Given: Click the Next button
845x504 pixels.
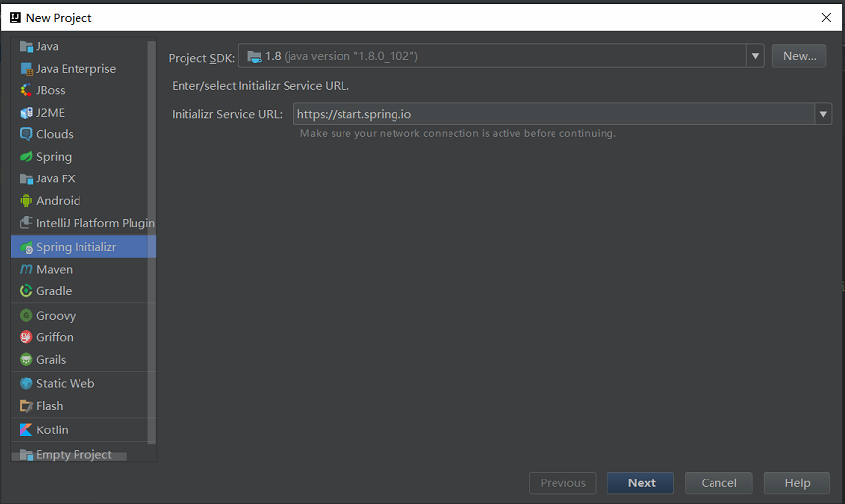Looking at the screenshot, I should click(x=640, y=483).
